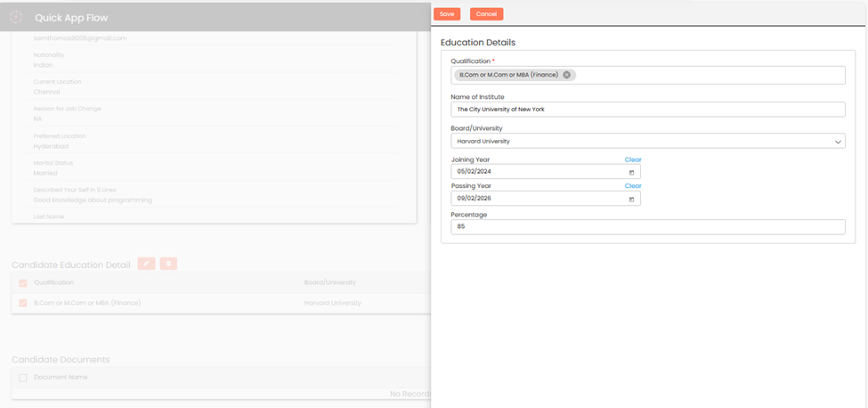The image size is (868, 408).
Task: Save the education details
Action: 447,14
